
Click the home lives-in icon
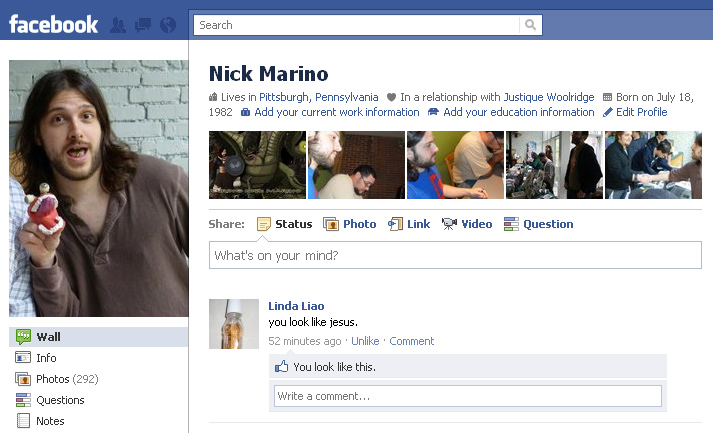pyautogui.click(x=213, y=96)
